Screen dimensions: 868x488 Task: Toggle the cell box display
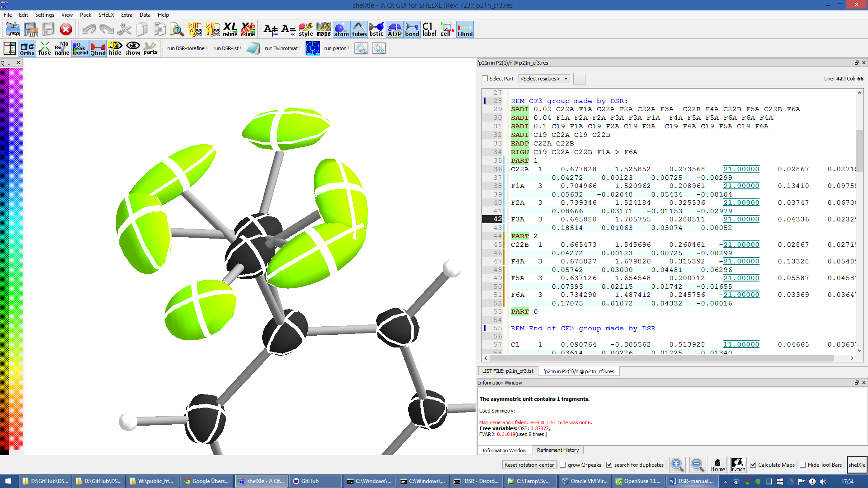(446, 30)
